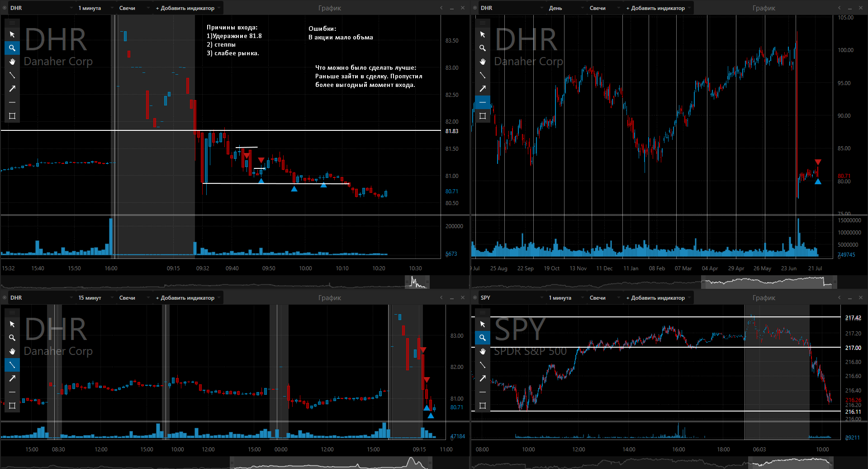
Task: Open '+ Добавить индикатор' in DHR 1-minute chart
Action: (188, 8)
